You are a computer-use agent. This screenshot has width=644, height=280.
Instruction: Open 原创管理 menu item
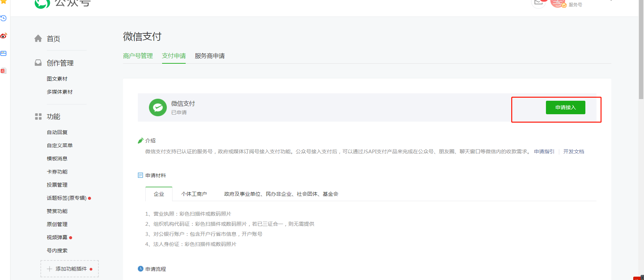pos(57,224)
